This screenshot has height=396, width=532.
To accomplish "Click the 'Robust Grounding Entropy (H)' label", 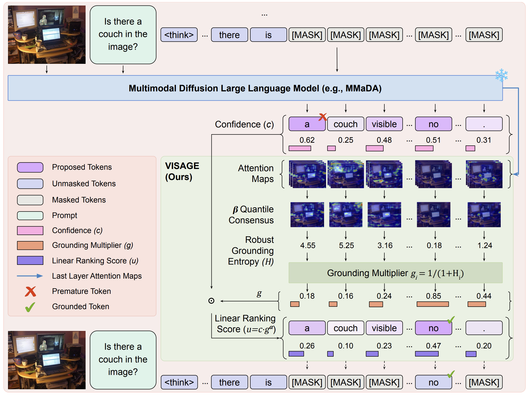I will click(x=251, y=251).
